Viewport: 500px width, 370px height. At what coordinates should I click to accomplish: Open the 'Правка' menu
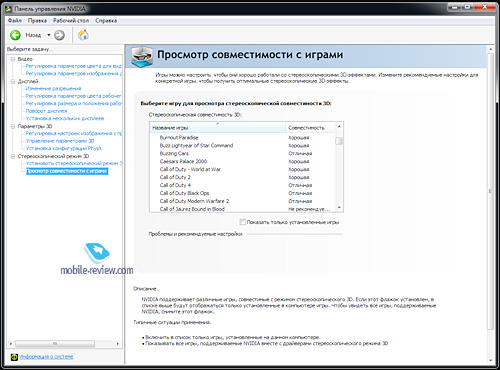[x=37, y=21]
